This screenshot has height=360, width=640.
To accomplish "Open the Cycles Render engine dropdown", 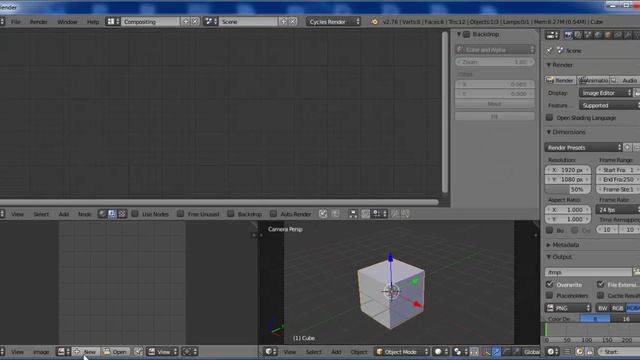I will pos(334,22).
